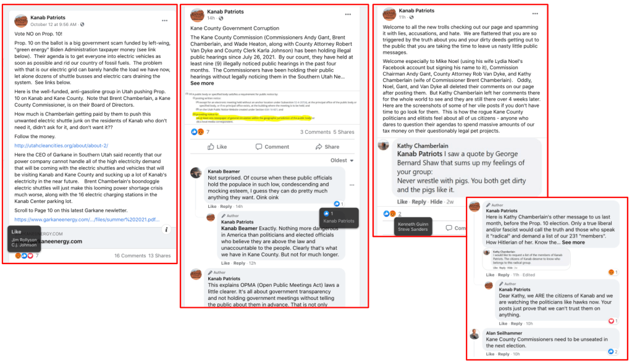
Task: Click Comment button under Government Corruption post
Action: coord(272,147)
